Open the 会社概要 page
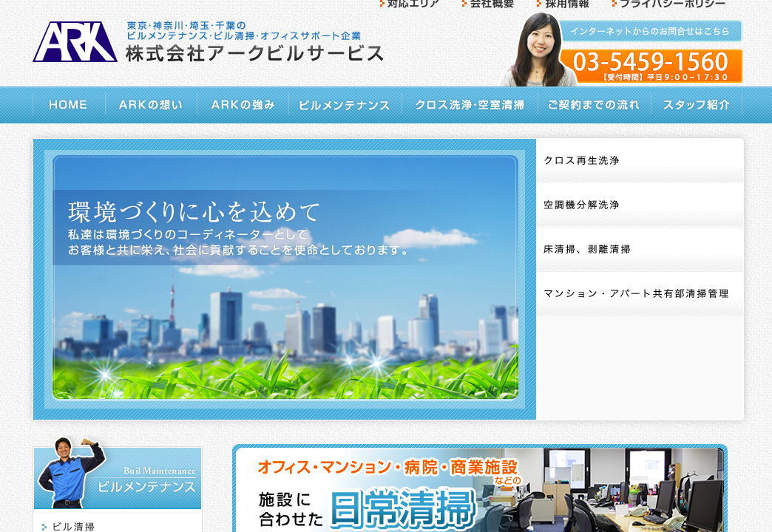 coord(490,4)
